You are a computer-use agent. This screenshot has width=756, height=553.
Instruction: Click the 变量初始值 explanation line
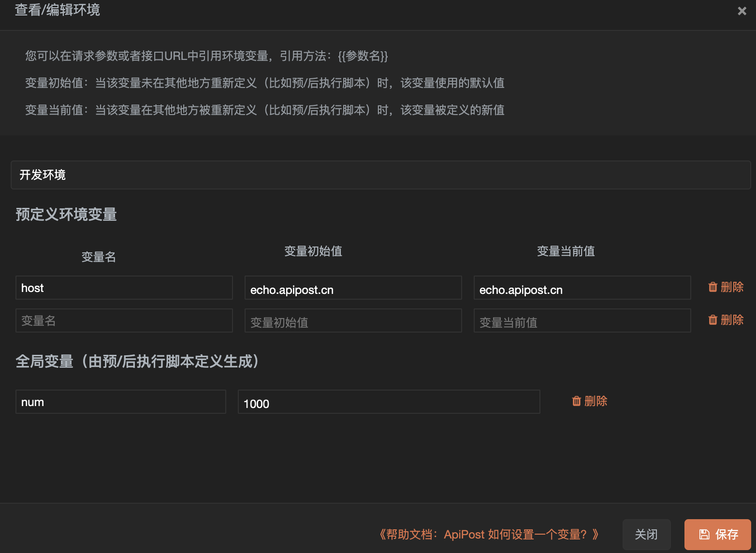pos(265,83)
